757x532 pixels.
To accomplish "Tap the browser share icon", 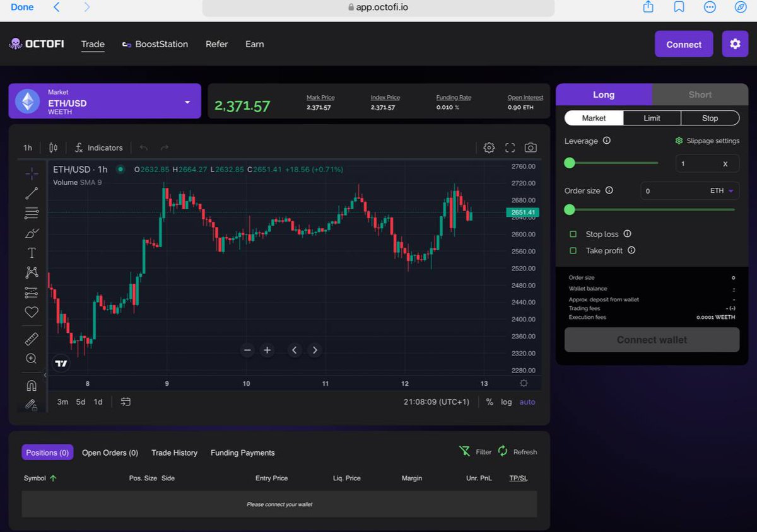I will (x=648, y=7).
